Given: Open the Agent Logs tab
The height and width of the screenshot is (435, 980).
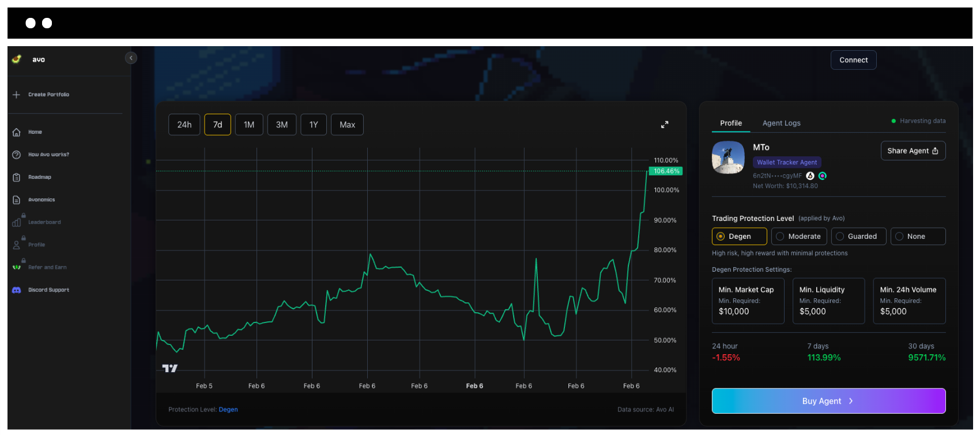Looking at the screenshot, I should click(781, 123).
